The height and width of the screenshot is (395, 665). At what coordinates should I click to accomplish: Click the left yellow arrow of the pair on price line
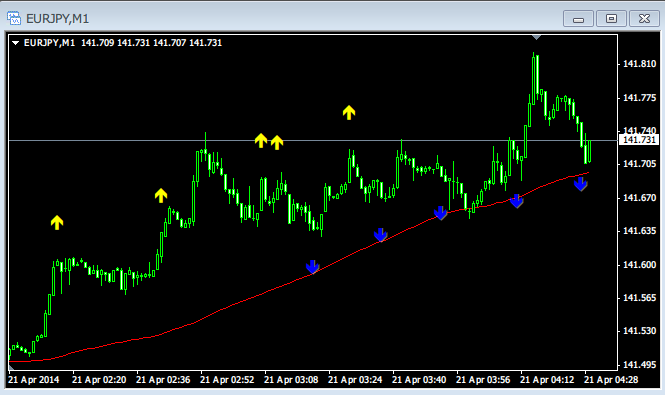point(261,140)
